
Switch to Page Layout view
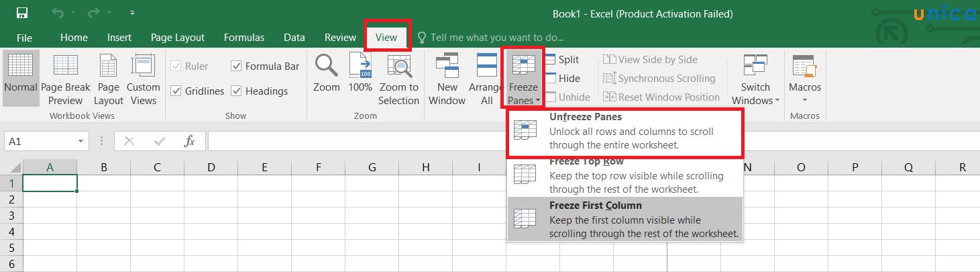(109, 79)
